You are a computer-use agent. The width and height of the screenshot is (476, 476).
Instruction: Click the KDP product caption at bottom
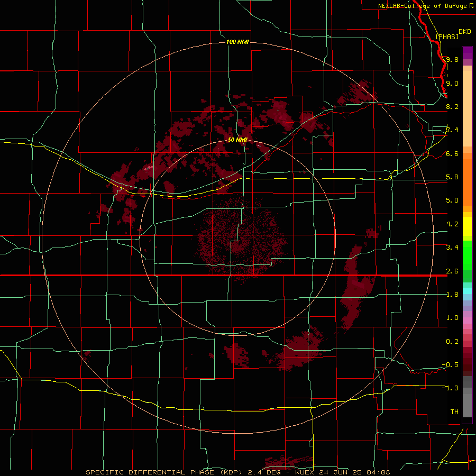(x=238, y=472)
